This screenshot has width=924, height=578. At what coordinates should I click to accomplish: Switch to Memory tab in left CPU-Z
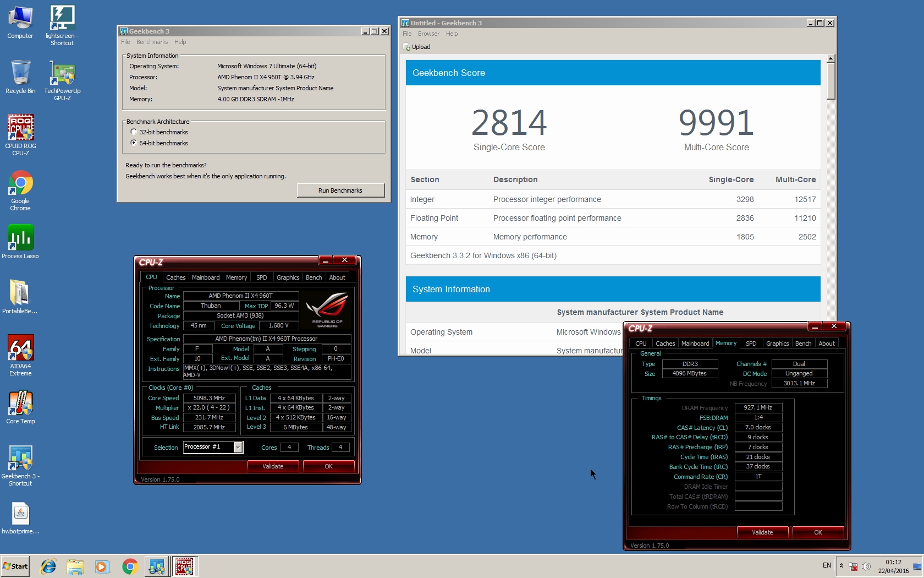pos(237,277)
